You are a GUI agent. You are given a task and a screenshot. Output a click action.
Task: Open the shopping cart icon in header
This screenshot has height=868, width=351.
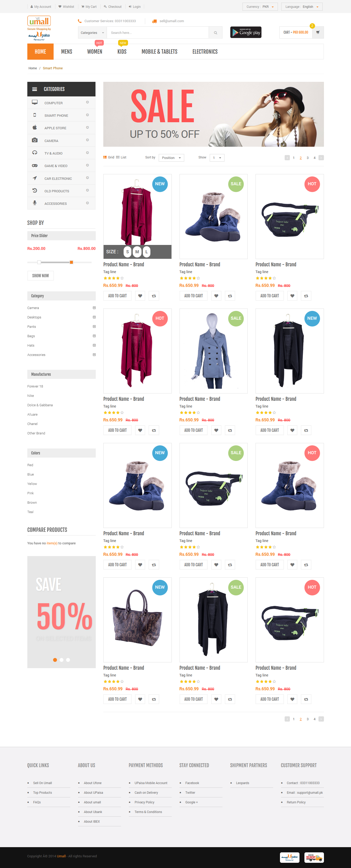point(318,32)
